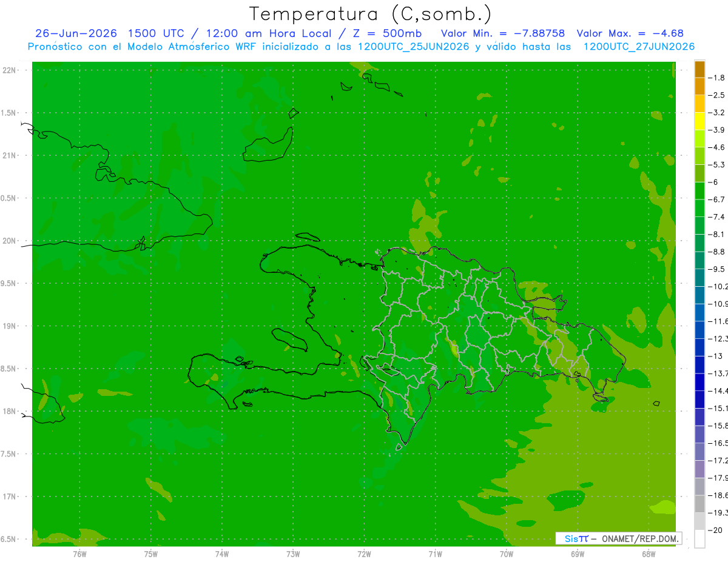
Task: Click the '-1.8' legend value
Action: (718, 78)
